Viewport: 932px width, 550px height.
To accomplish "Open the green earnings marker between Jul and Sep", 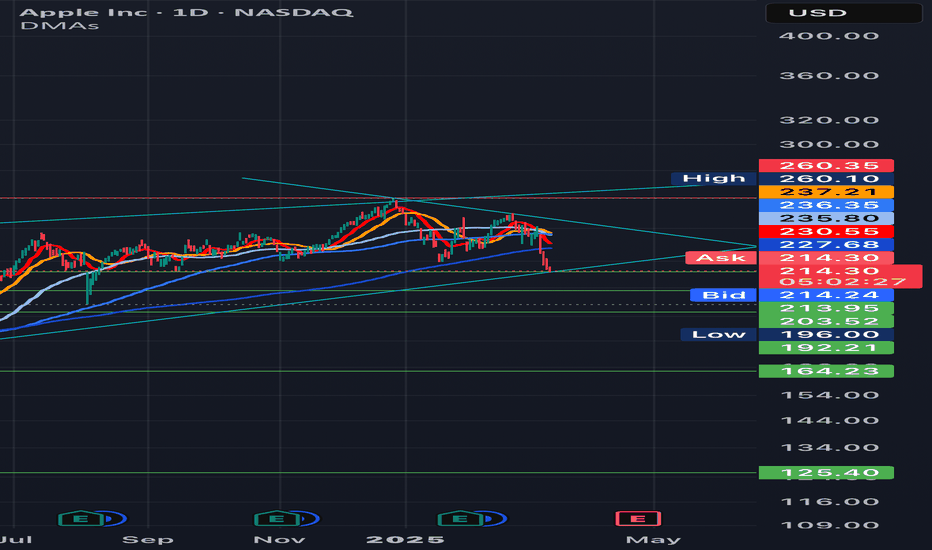I will [x=81, y=519].
